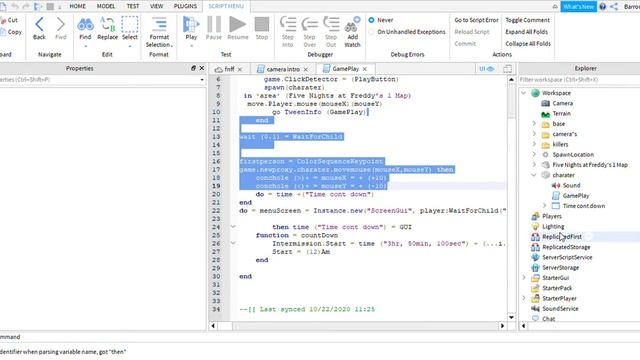Expand the camera's folder
This screenshot has height=360, width=640.
point(534,134)
